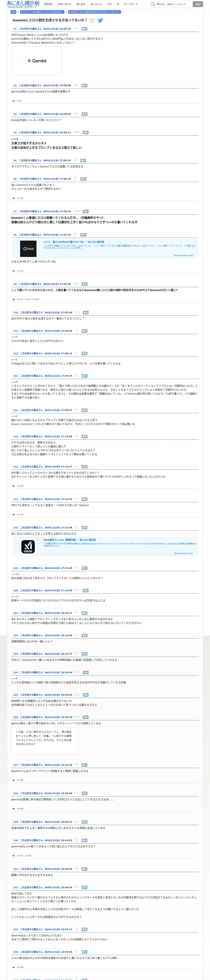
Task: Open お問い合わせ in the top navigation
Action: coord(64,4)
